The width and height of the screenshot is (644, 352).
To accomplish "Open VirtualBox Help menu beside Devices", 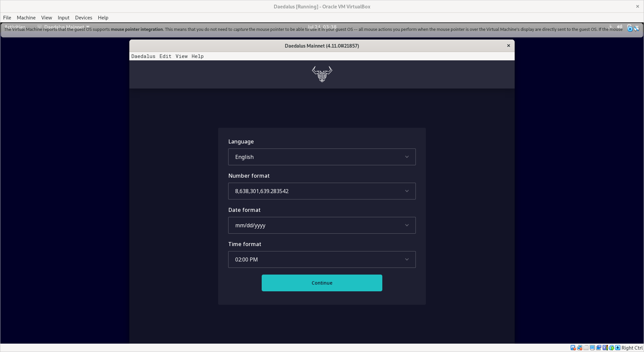I will tap(103, 18).
